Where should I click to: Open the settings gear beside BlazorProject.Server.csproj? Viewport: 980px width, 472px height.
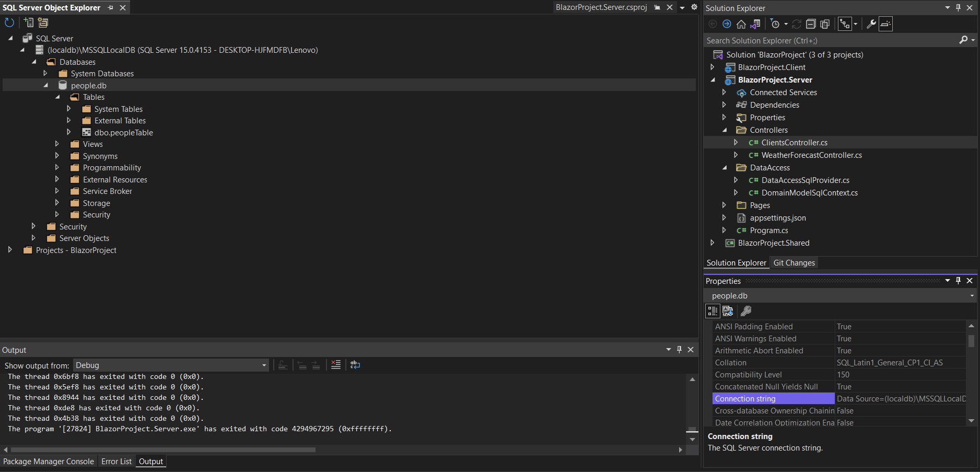coord(694,7)
